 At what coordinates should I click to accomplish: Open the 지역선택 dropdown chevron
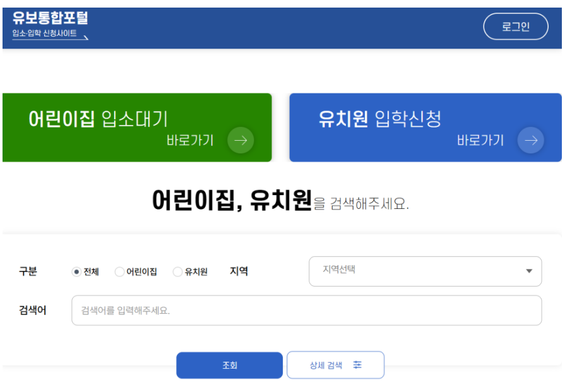tap(529, 271)
